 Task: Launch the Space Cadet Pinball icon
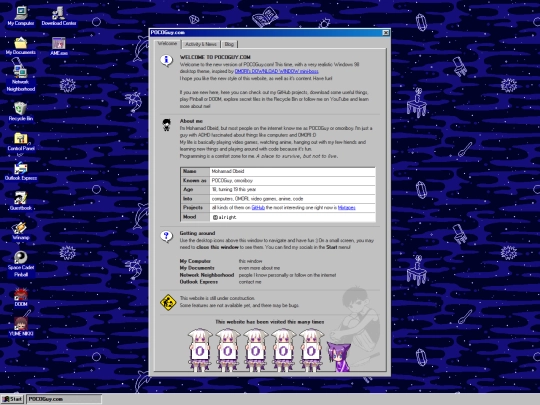(x=21, y=264)
